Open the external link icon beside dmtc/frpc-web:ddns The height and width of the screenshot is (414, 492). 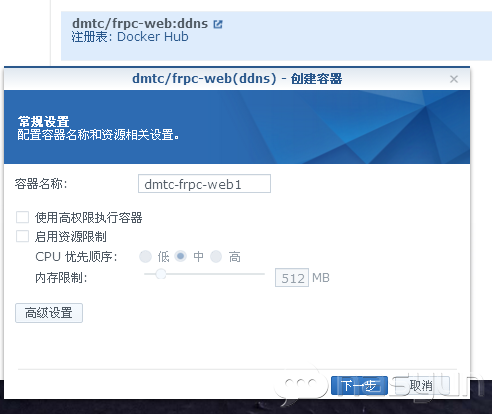pyautogui.click(x=218, y=24)
